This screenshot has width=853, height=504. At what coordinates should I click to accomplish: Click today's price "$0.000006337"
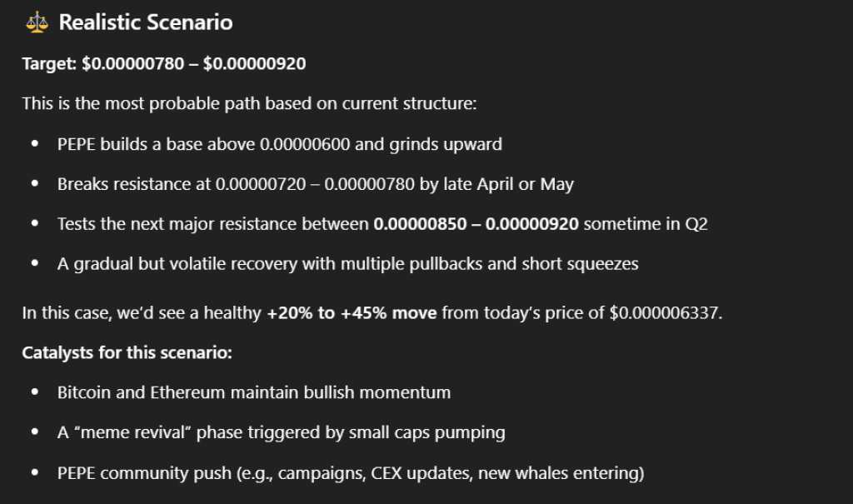tap(665, 313)
